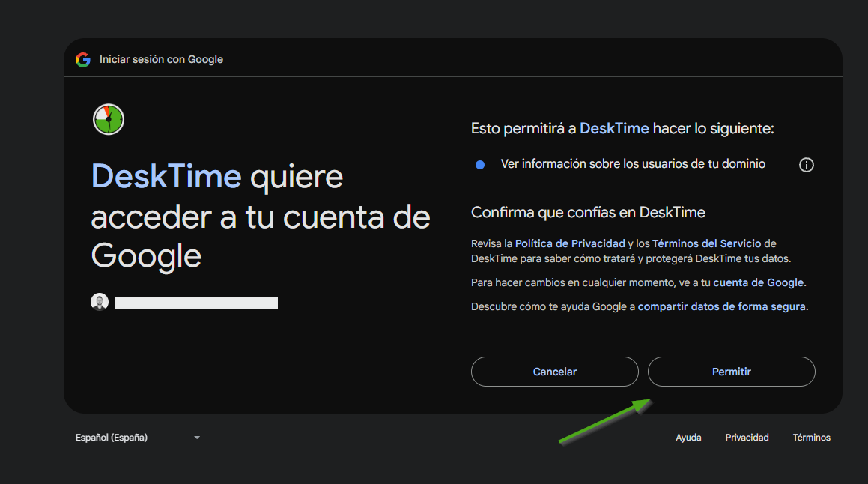Click the redacted account email field
This screenshot has width=868, height=484.
[196, 303]
